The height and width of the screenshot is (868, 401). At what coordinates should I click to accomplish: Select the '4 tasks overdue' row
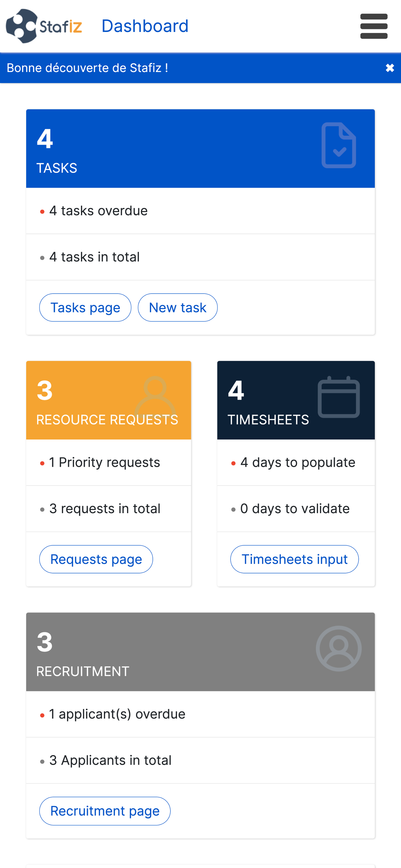pos(200,211)
